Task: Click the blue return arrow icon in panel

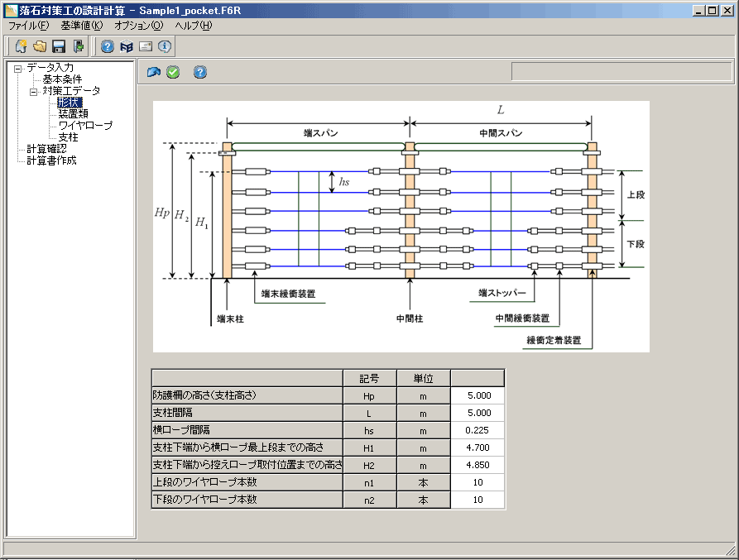Action: click(154, 72)
